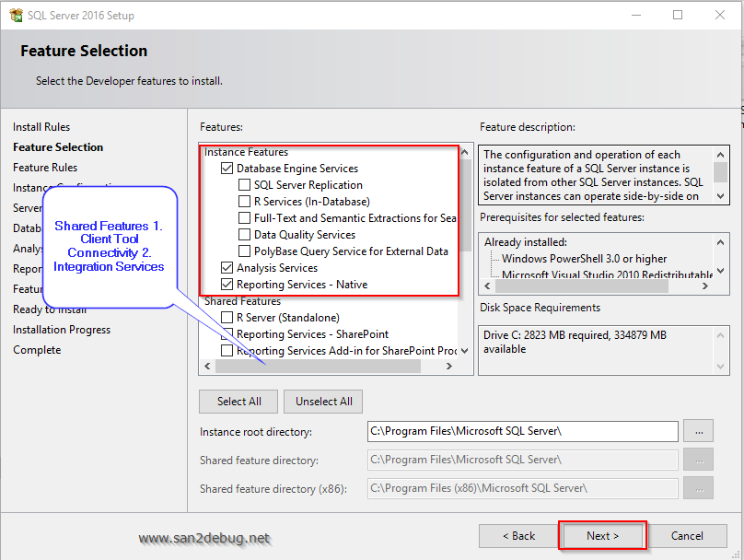Check R Services (In-Database) option
The image size is (744, 560).
(244, 202)
